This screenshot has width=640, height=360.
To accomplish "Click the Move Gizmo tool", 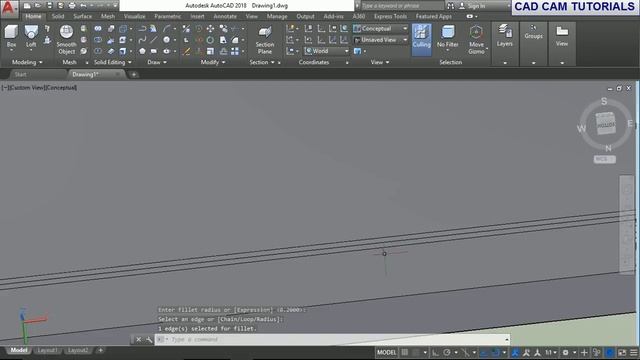I will pos(476,40).
